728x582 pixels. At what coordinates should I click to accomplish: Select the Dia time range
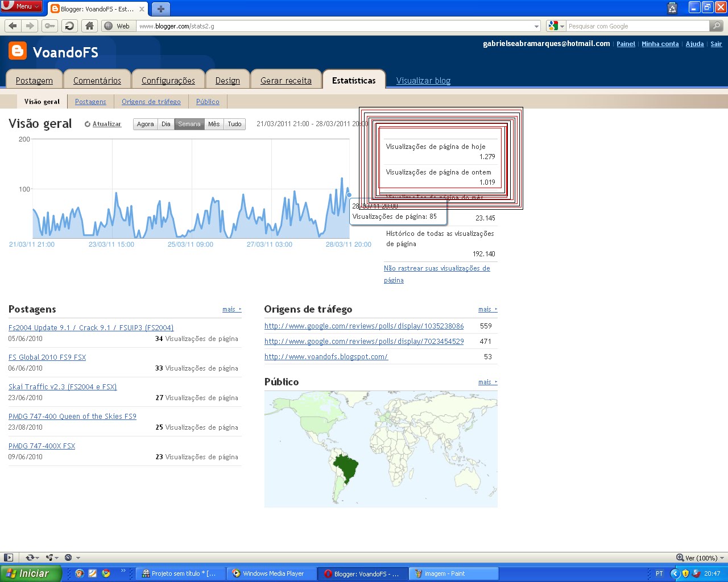point(166,124)
